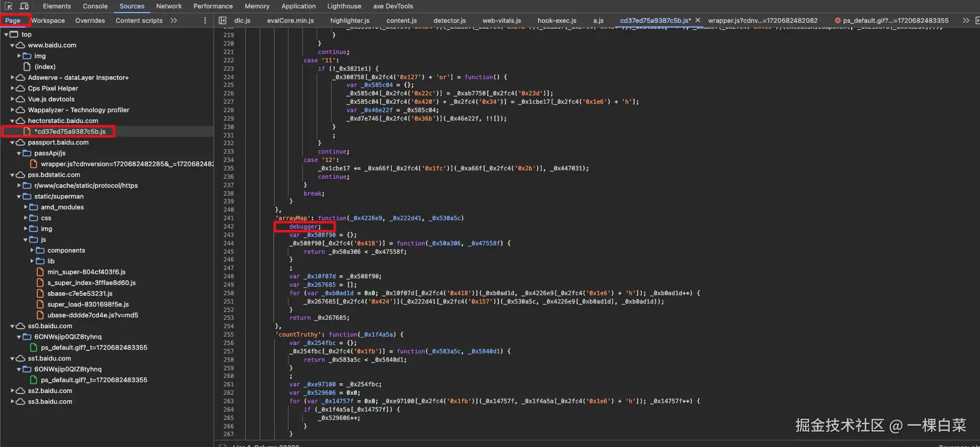This screenshot has width=980, height=447.
Task: Open the Application panel tab
Action: click(x=299, y=6)
